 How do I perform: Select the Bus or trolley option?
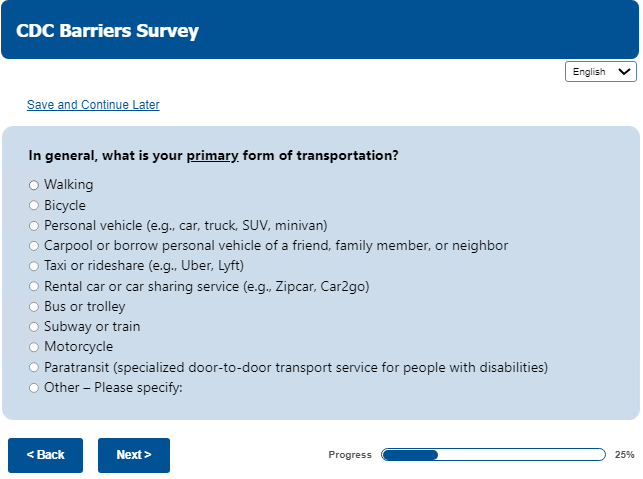coord(34,307)
